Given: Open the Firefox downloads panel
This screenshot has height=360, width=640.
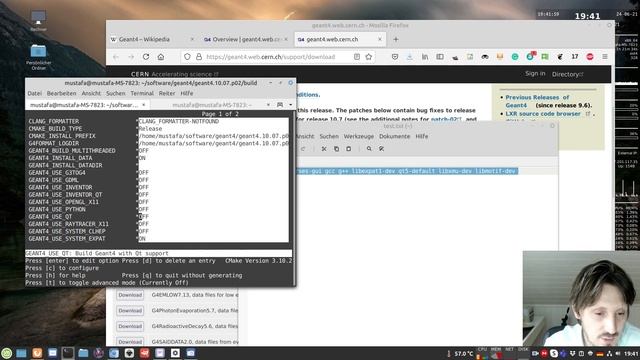Looking at the screenshot, I should pyautogui.click(x=409, y=57).
